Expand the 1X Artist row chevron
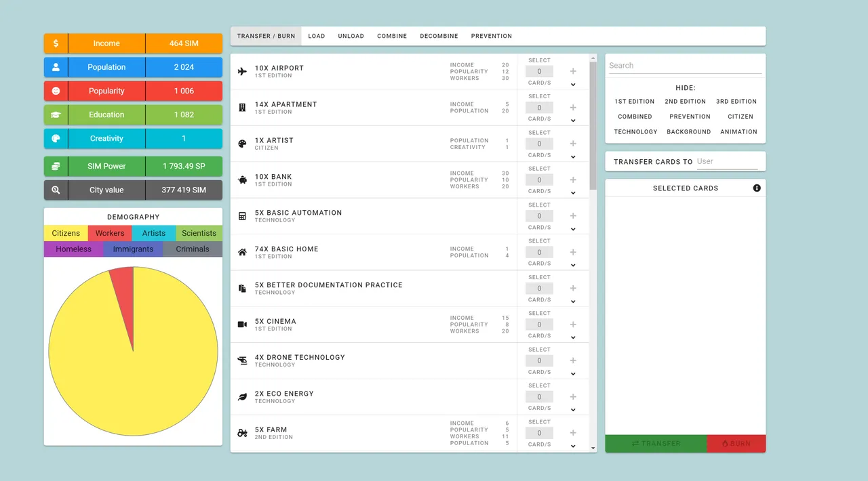Image resolution: width=868 pixels, height=481 pixels. pyautogui.click(x=573, y=157)
